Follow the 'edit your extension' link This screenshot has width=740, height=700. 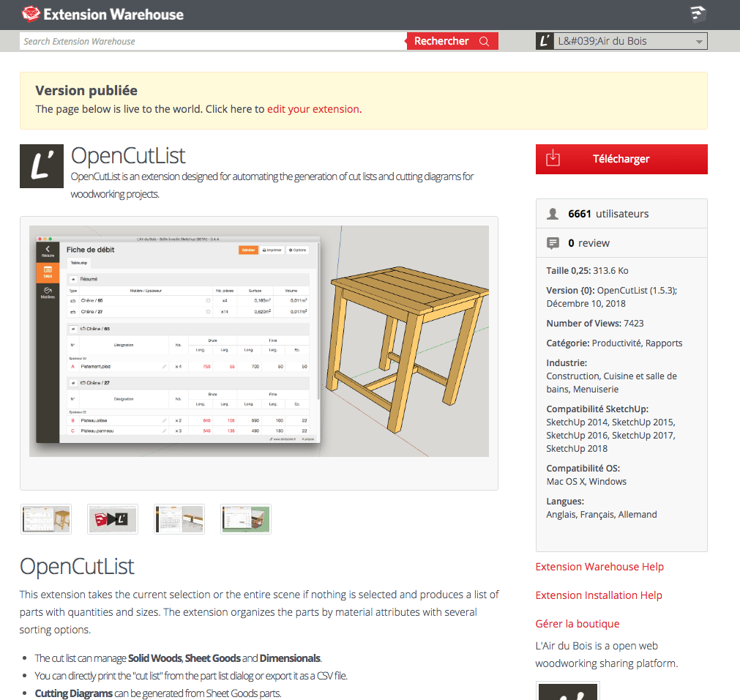(313, 109)
